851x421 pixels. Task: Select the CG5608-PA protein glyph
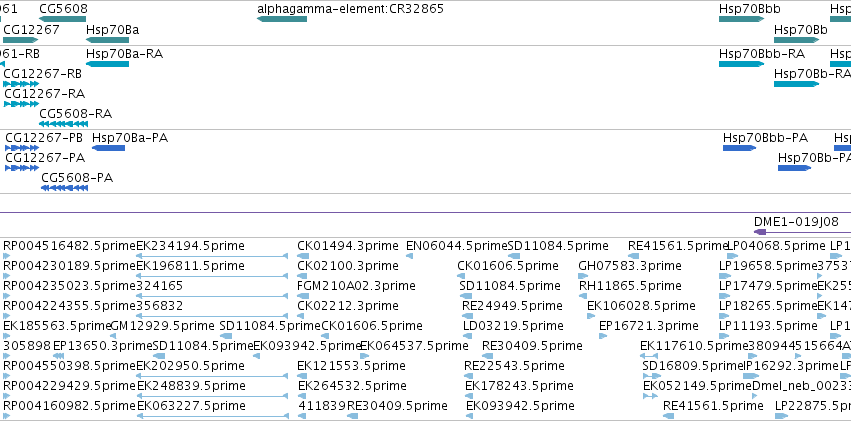(65, 188)
